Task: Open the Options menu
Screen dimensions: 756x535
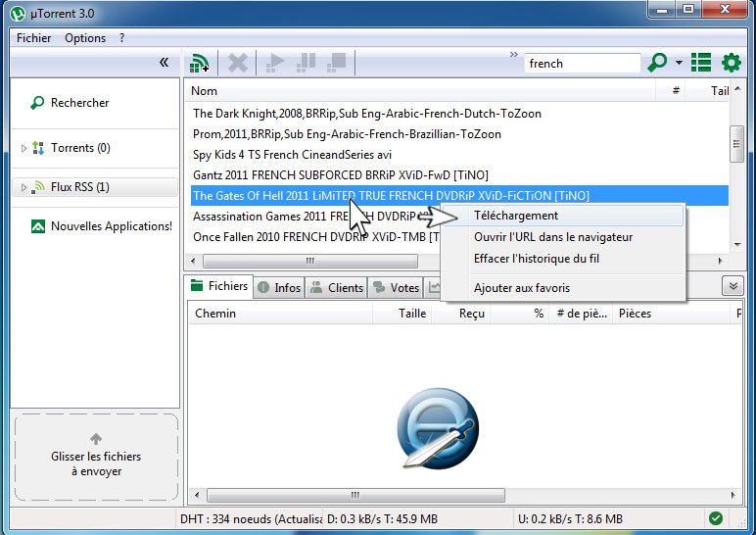Action: [x=85, y=38]
